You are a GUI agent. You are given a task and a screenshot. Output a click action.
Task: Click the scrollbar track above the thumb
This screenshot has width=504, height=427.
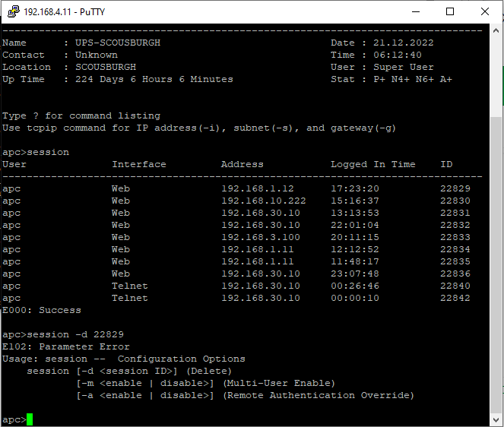(x=496, y=76)
